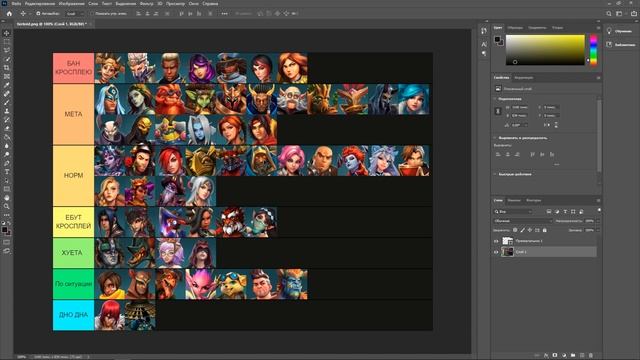
Task: Select the Hand tool
Action: (x=7, y=198)
